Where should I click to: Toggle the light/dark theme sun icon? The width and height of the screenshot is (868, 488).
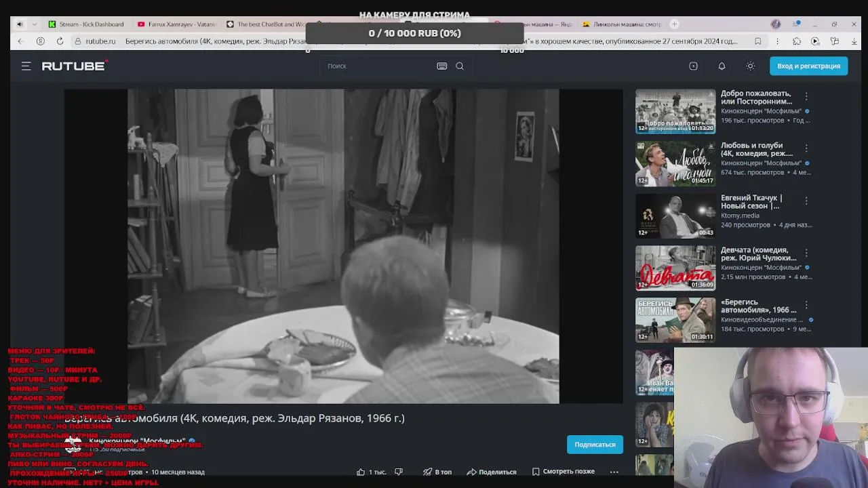click(750, 66)
